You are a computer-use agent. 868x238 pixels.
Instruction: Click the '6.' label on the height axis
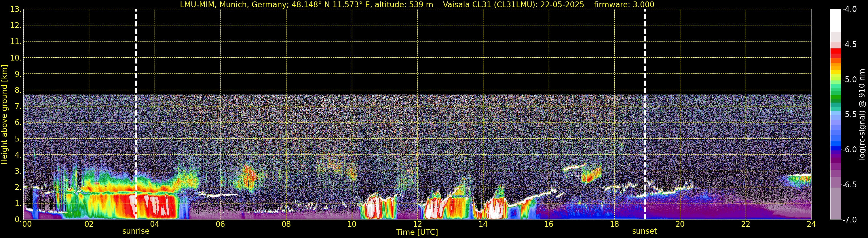click(x=18, y=123)
